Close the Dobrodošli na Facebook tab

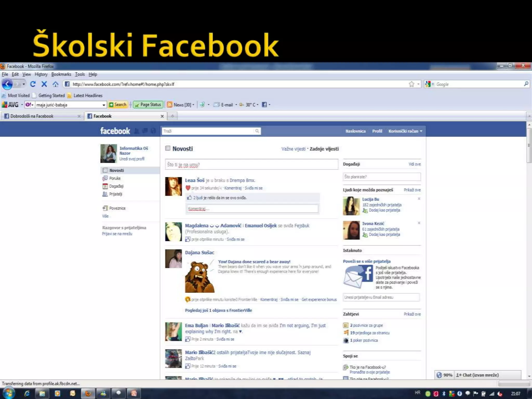[79, 116]
